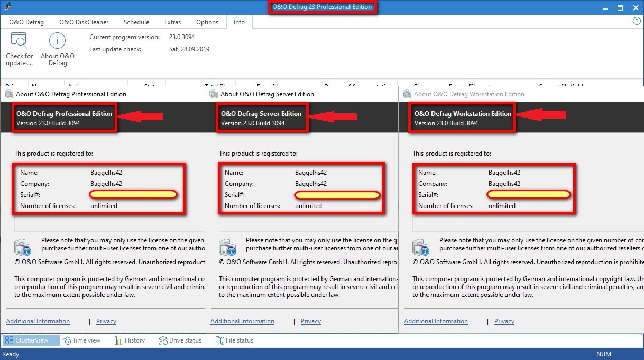The width and height of the screenshot is (644, 360).
Task: Open the History bottom tab
Action: point(130,340)
